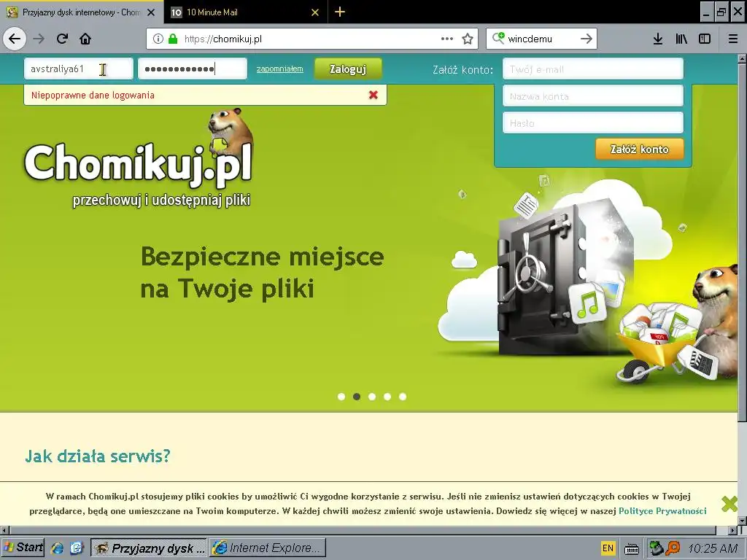Click the Internet Explorer quick launch icon
Viewport: 747px width, 560px height.
tap(58, 548)
